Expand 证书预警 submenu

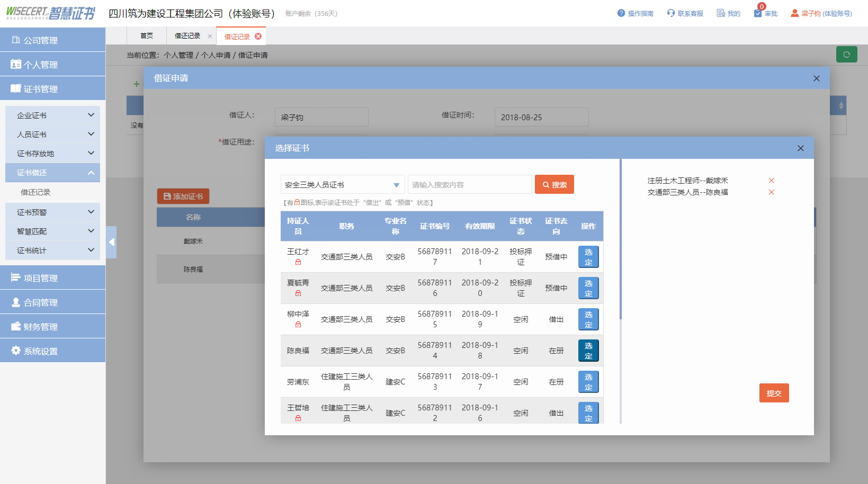[x=52, y=212]
